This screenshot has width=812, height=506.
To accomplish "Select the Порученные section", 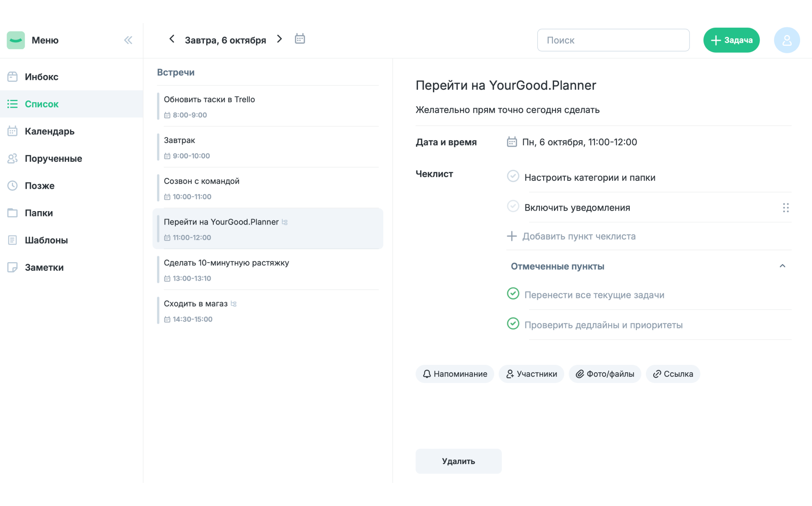I will (x=53, y=158).
